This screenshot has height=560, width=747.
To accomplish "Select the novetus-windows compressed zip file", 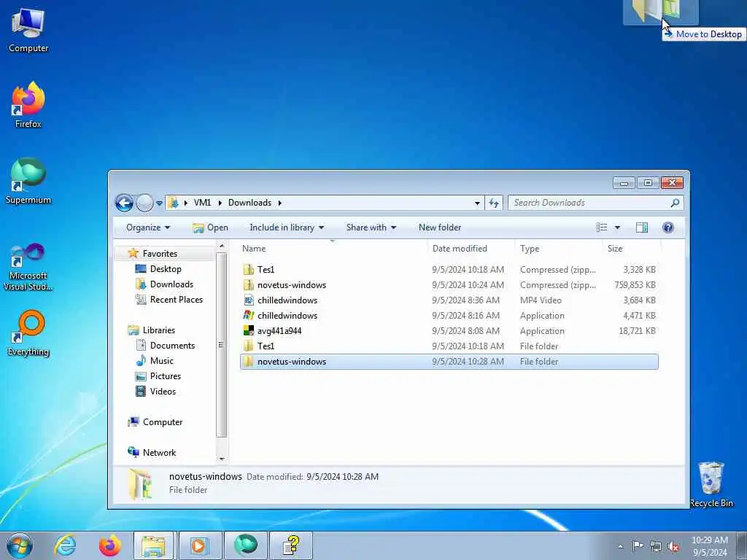I will tap(449, 285).
